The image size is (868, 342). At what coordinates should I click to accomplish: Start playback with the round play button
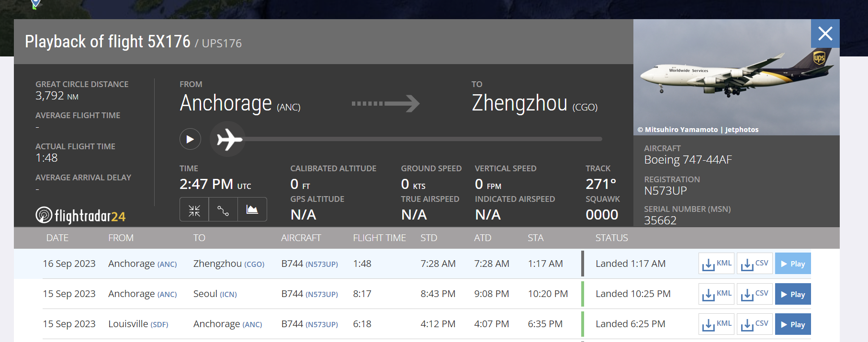click(190, 139)
